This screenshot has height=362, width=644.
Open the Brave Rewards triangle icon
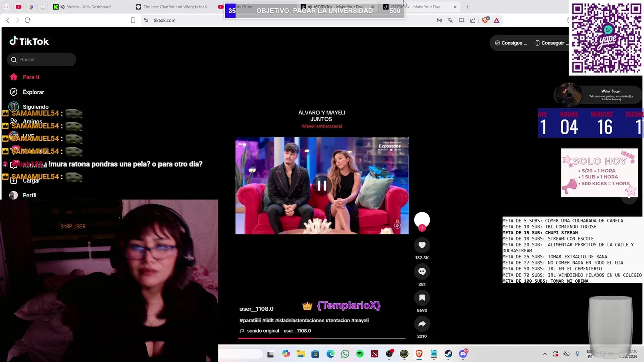pos(496,20)
